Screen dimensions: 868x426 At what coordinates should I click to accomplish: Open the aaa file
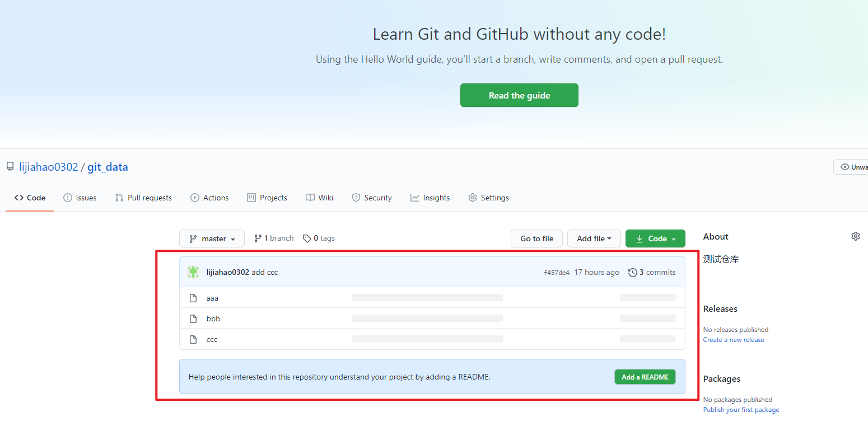pos(212,298)
